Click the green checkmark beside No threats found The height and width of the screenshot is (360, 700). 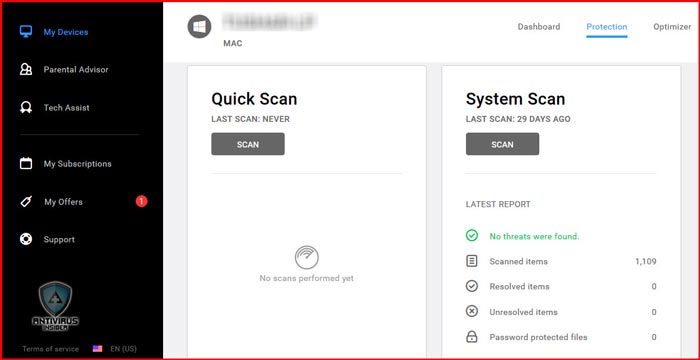[472, 235]
